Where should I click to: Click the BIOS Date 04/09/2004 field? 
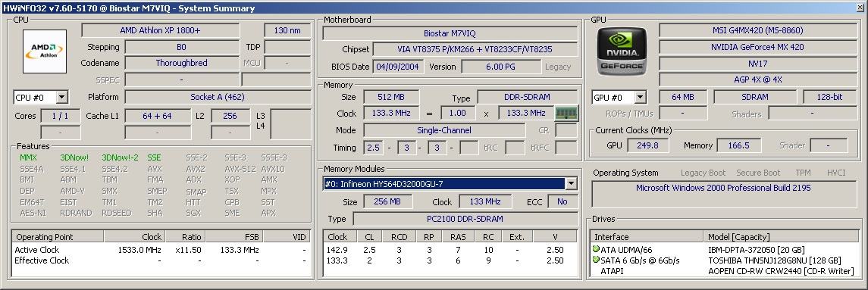399,67
